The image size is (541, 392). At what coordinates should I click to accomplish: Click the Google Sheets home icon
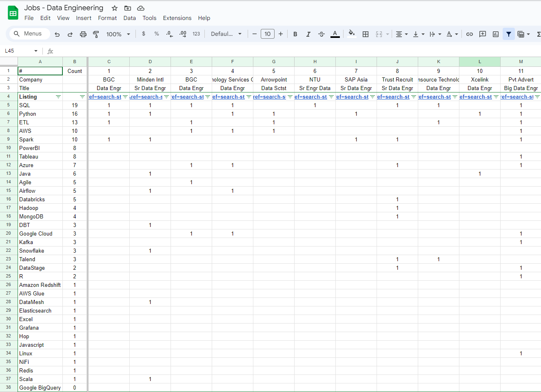pyautogui.click(x=13, y=13)
